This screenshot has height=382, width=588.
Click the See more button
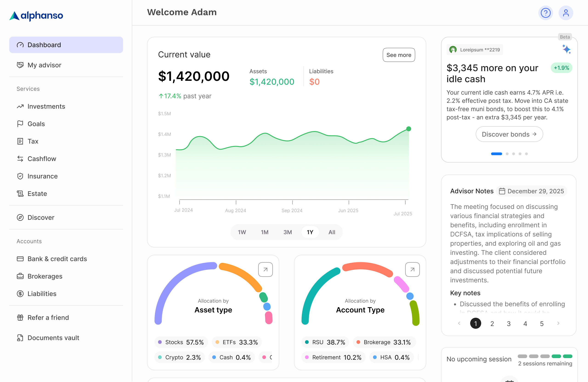(x=399, y=55)
